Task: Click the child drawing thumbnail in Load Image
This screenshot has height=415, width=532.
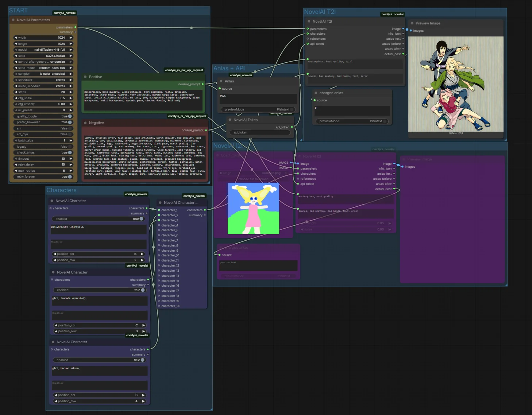Action: point(253,208)
